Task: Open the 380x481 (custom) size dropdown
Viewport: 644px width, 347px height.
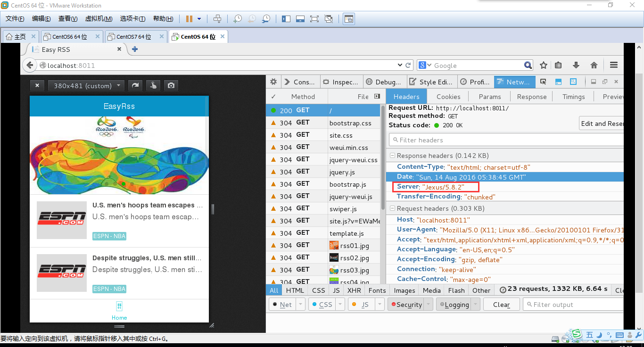Action: pos(86,85)
